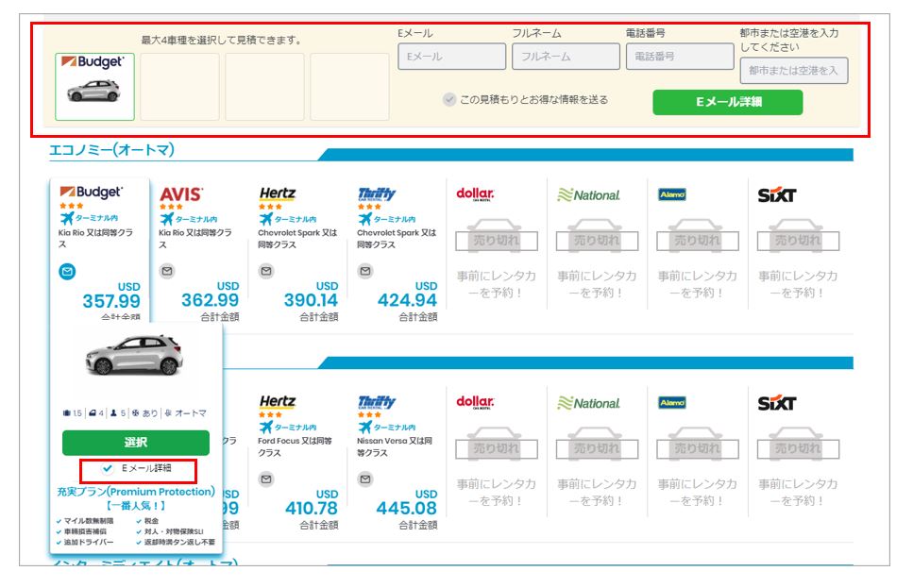
Task: Toggle the email icon on the Hertz Chevrolet Spark card
Action: click(266, 271)
